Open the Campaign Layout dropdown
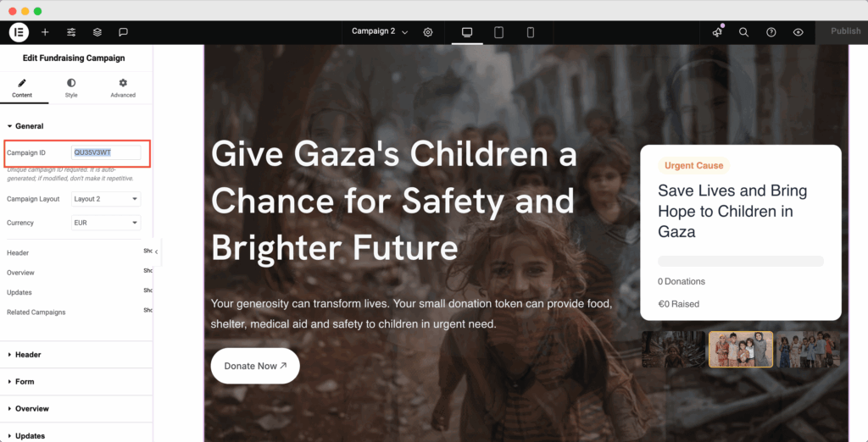 [x=106, y=199]
